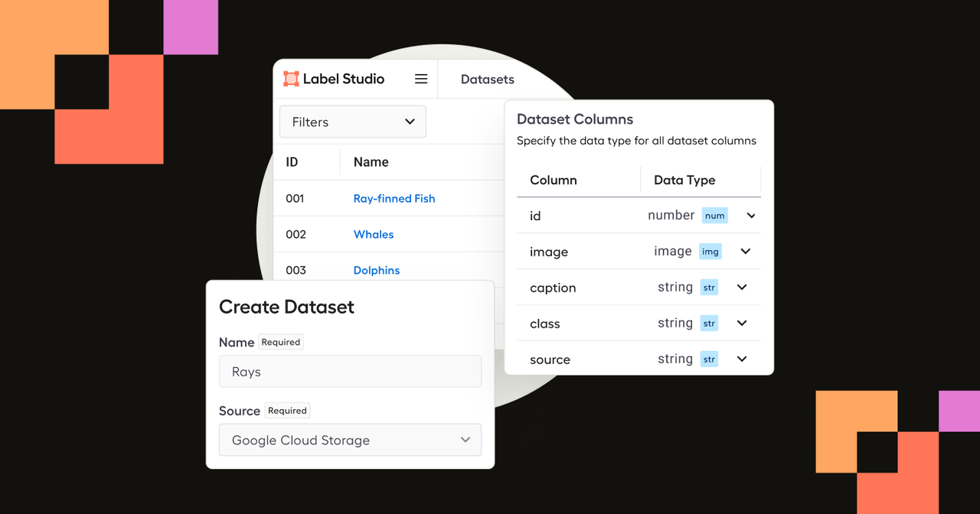Open the hamburger menu next to Label Studio
Screen dimensions: 980x514
point(420,78)
